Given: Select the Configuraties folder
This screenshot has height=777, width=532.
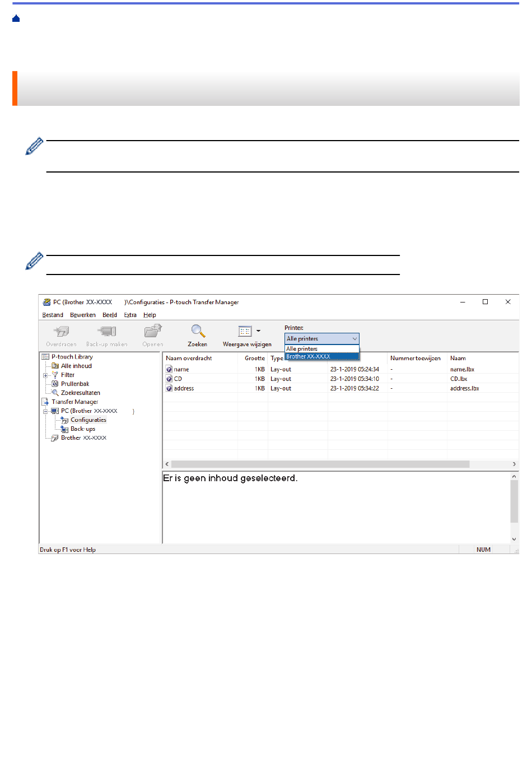Looking at the screenshot, I should click(x=88, y=420).
